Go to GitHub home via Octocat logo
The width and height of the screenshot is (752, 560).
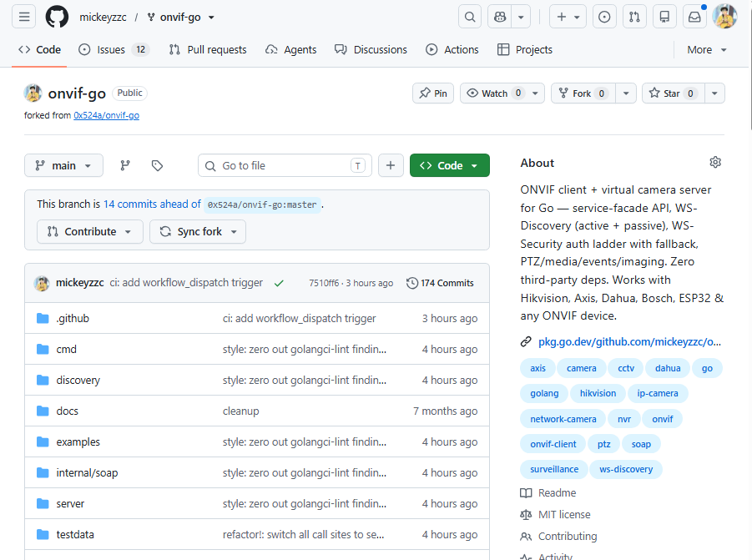click(x=57, y=18)
